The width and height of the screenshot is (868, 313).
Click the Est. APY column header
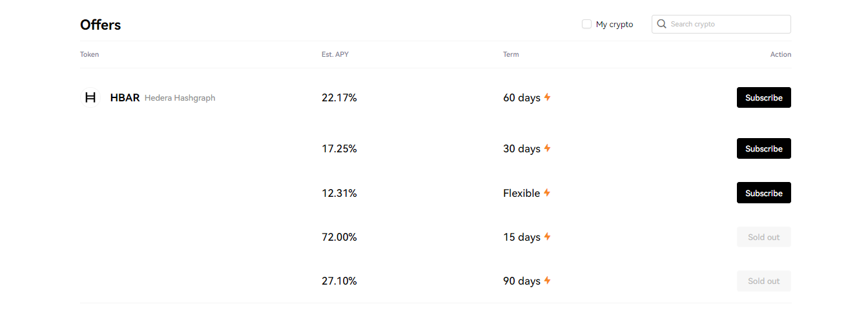335,54
